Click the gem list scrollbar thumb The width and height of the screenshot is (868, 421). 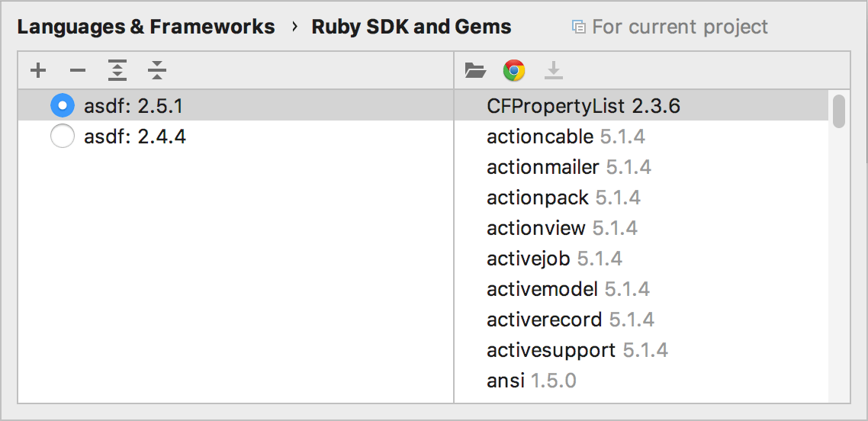(x=839, y=111)
